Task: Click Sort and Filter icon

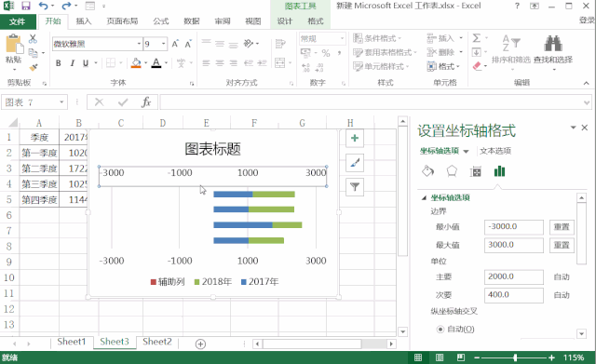Action: coord(511,44)
